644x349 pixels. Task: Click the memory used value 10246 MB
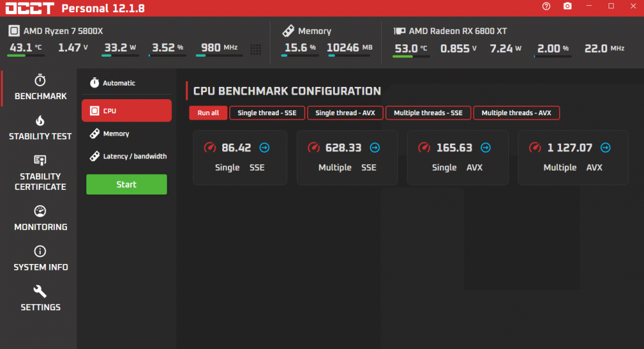point(350,48)
